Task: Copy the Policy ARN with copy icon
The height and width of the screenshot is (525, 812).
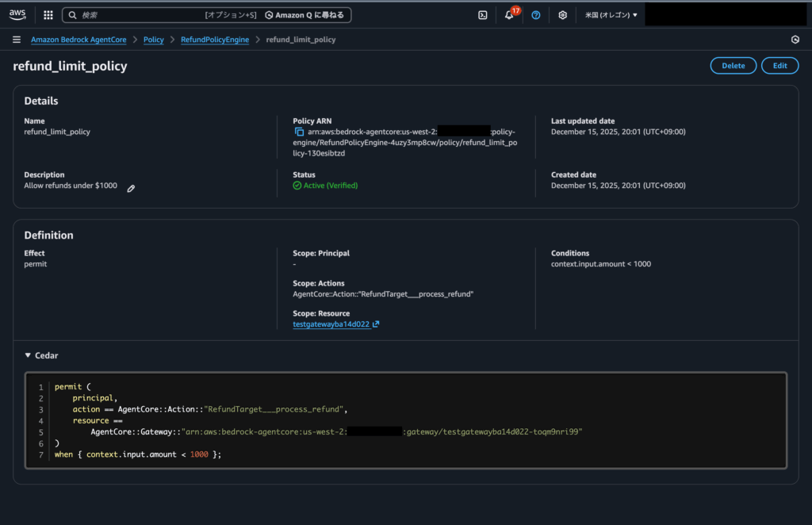Action: coord(299,132)
